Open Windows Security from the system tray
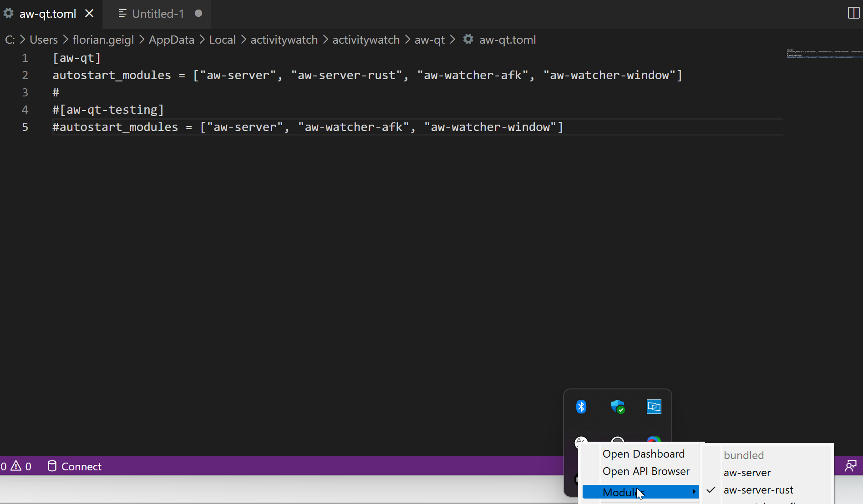863x504 pixels. [x=617, y=406]
